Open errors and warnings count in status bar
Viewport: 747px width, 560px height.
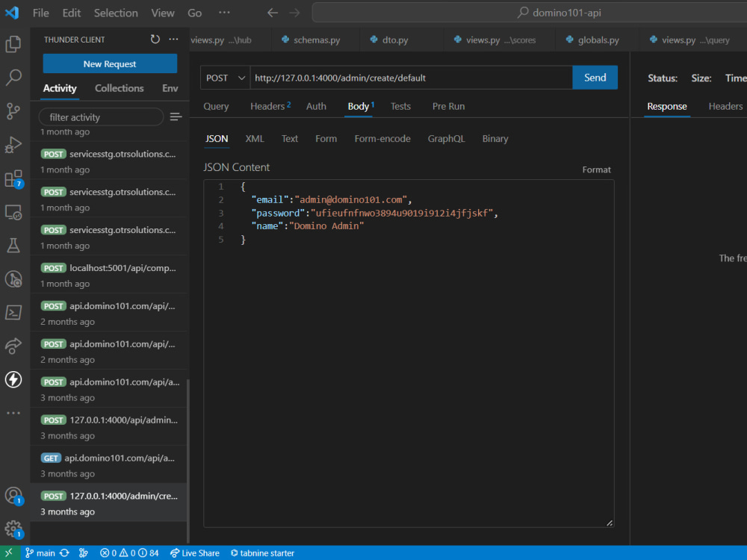(x=129, y=553)
